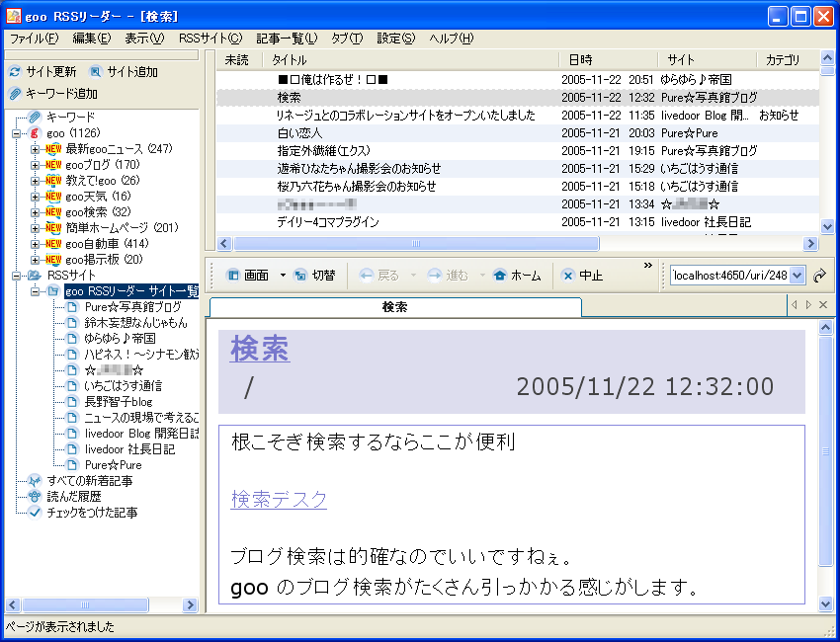Click page icon beside 長野智子blog
840x642 pixels.
72,402
